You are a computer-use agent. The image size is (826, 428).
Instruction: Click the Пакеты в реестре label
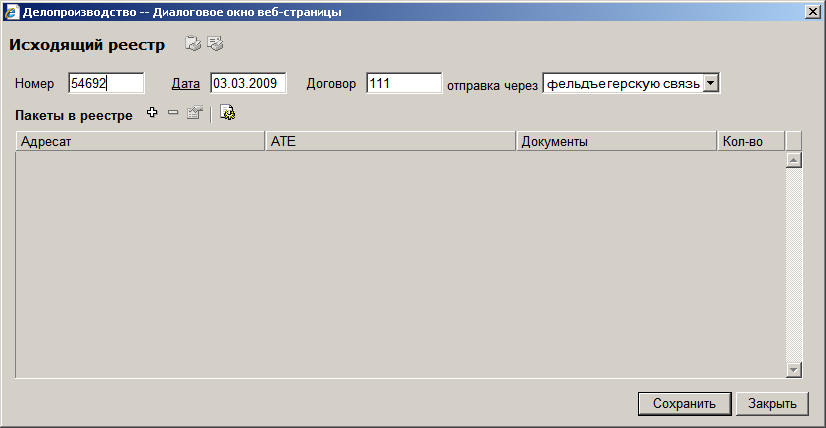[74, 115]
